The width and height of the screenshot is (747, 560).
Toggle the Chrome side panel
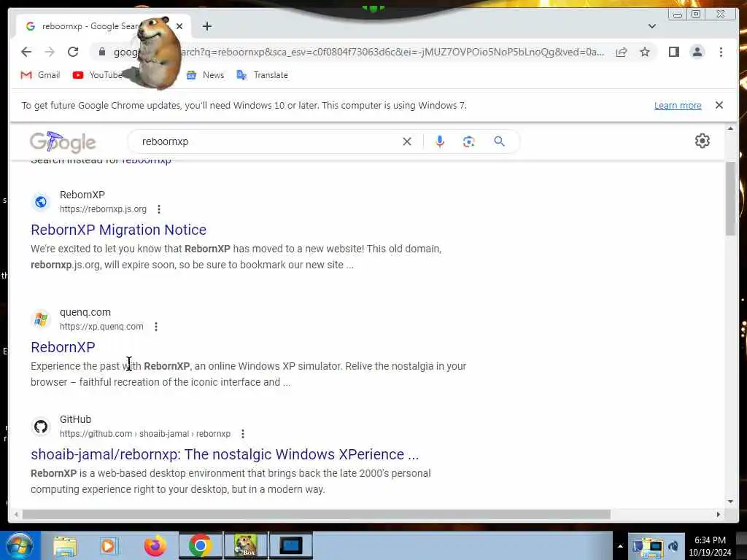click(673, 52)
